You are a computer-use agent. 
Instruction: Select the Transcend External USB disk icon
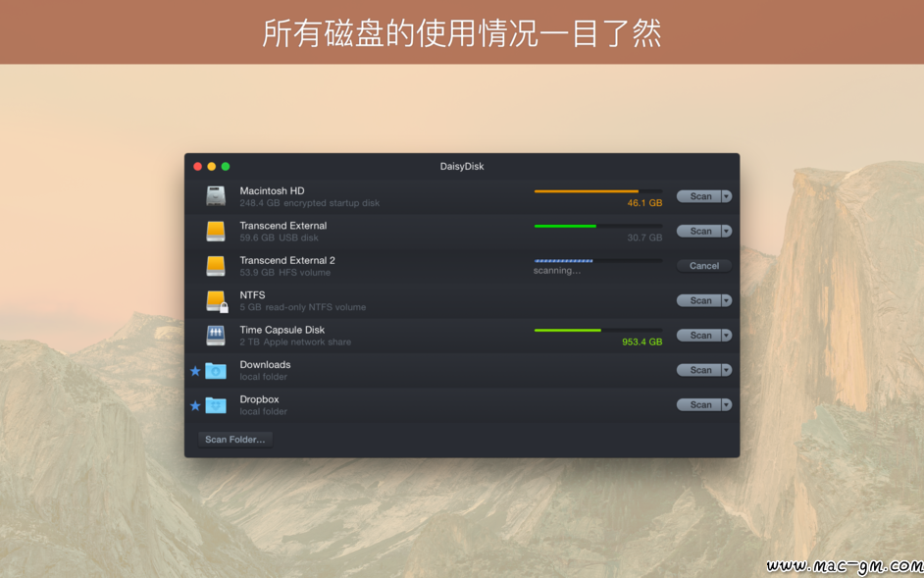216,232
